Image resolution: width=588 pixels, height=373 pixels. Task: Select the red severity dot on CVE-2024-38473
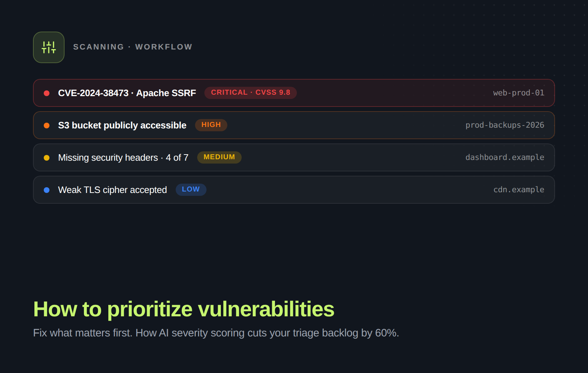coord(47,93)
